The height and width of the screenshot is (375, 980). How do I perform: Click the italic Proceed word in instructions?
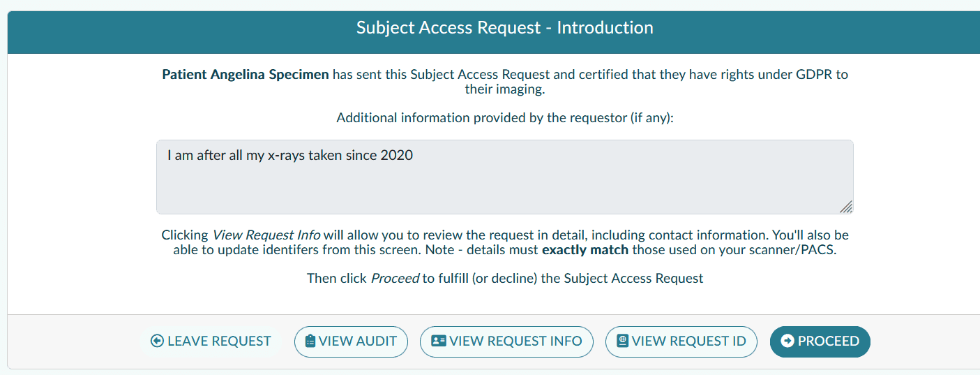[x=395, y=278]
